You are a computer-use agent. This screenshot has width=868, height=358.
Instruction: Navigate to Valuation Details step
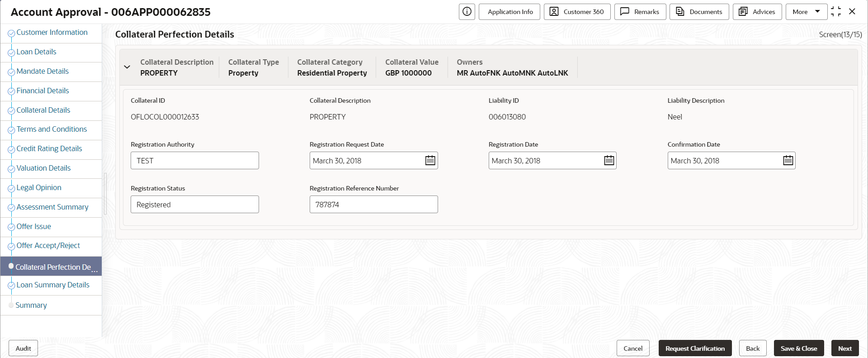[x=43, y=168]
